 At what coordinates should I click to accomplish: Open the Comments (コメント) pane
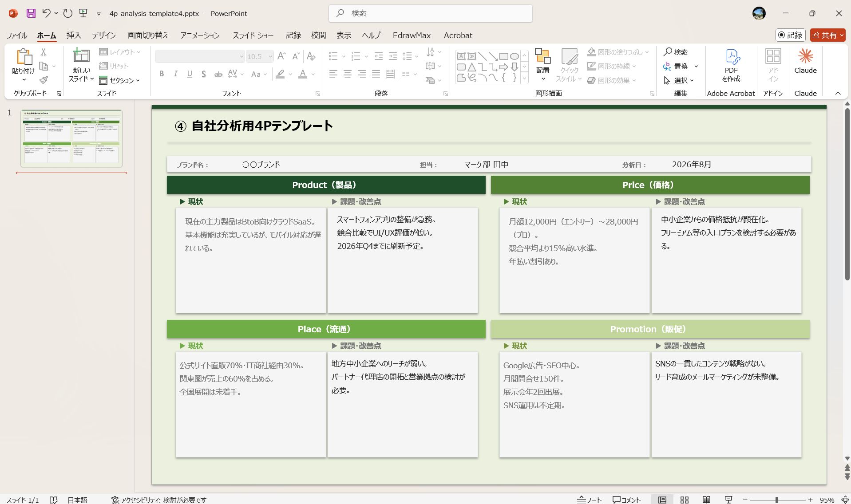[626, 500]
